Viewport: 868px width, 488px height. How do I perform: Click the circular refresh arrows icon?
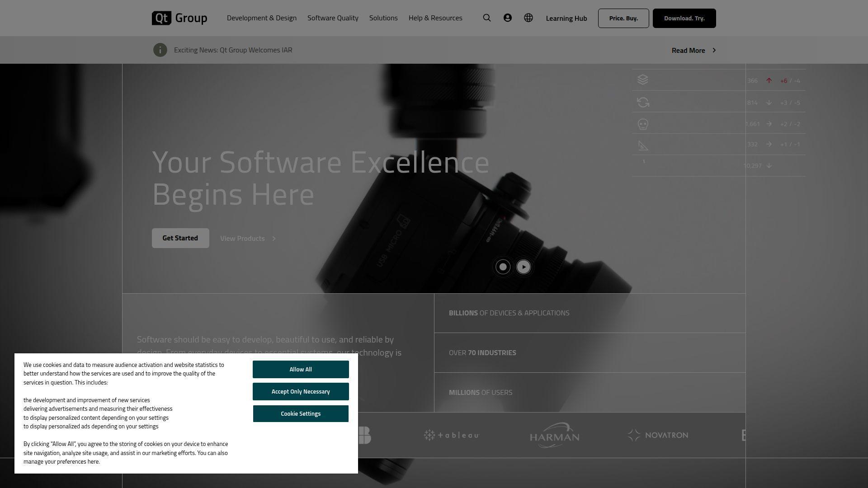click(x=642, y=102)
